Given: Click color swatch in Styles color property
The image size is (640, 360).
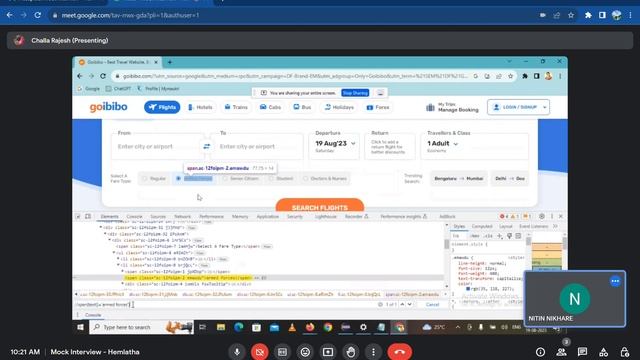Looking at the screenshot, I should click(x=468, y=289).
